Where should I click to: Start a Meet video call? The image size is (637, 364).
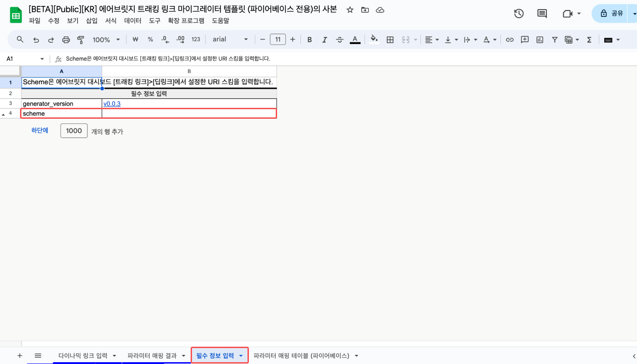click(x=567, y=14)
